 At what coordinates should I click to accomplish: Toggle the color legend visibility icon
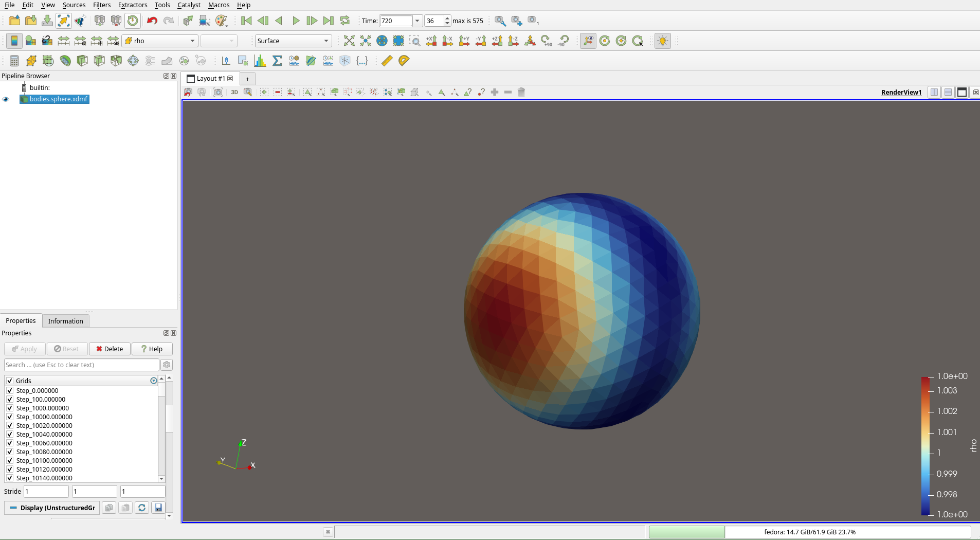tap(14, 41)
